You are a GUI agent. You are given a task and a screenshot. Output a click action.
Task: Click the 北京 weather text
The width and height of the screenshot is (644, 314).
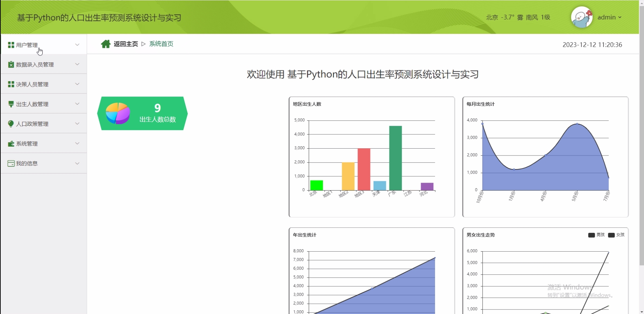tap(518, 17)
